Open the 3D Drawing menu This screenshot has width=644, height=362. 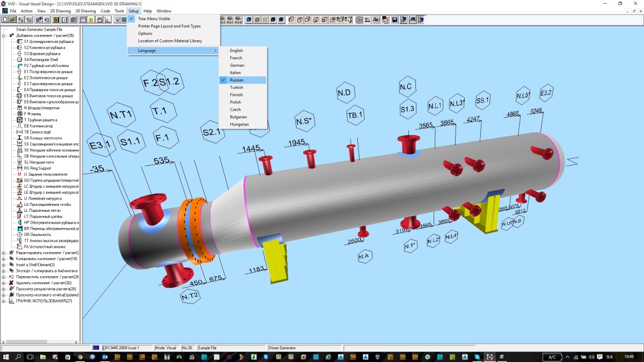85,11
